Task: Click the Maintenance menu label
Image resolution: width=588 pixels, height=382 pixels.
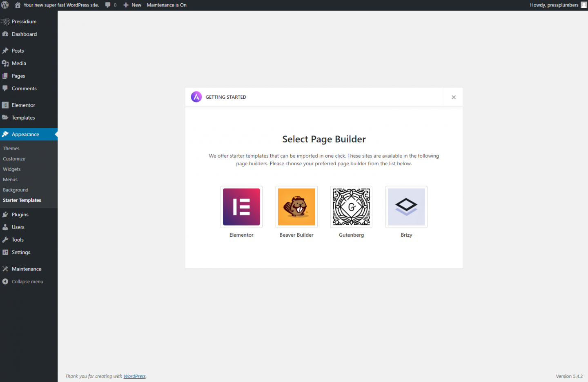Action: pos(27,269)
